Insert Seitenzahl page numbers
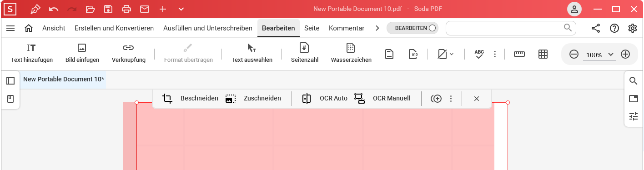 305,54
